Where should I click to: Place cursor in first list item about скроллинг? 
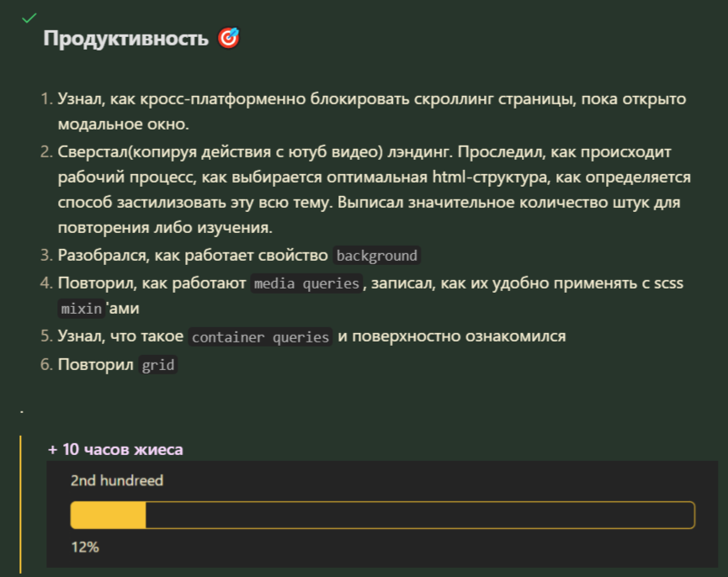point(370,100)
